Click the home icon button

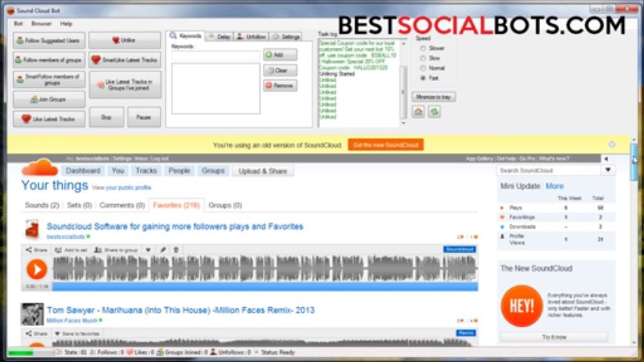(x=418, y=112)
